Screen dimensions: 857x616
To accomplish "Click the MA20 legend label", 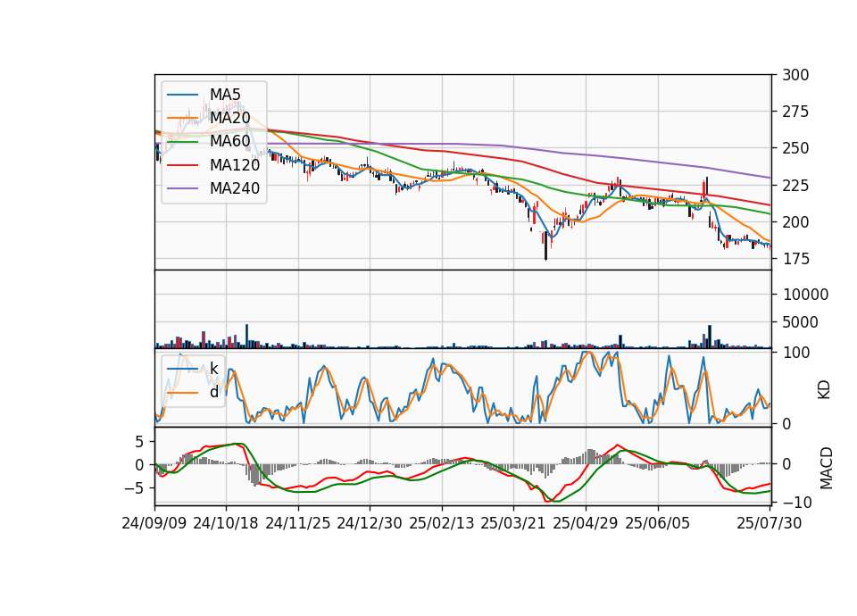I will click(230, 118).
